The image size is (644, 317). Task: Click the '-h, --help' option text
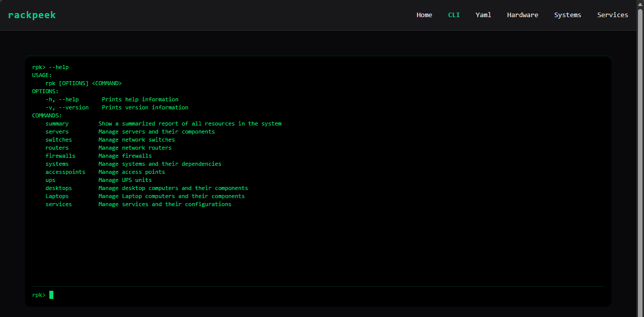[62, 99]
